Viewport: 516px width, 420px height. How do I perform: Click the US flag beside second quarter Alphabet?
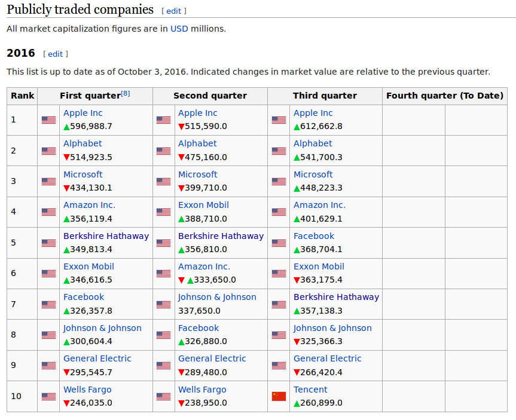164,151
